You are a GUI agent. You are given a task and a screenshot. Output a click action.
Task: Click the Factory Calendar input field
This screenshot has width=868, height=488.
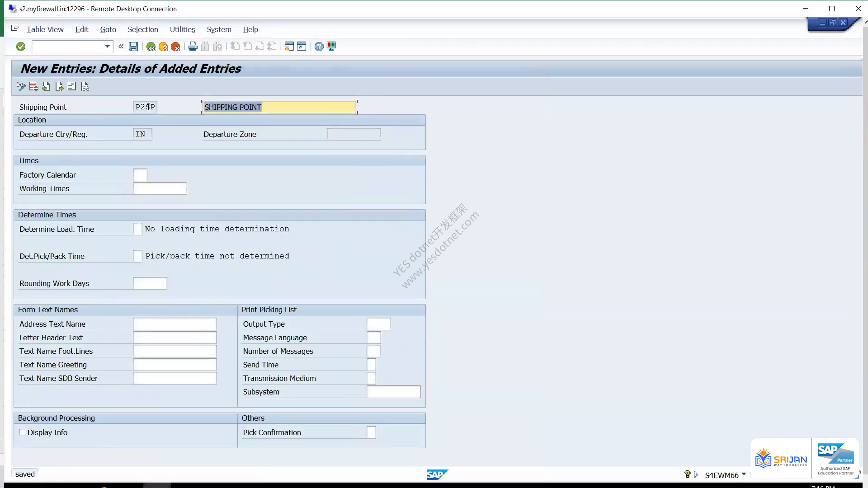(140, 175)
